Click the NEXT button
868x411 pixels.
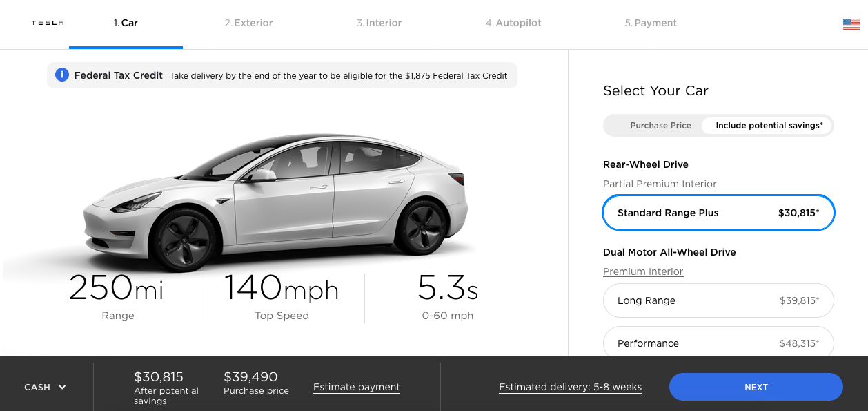756,387
